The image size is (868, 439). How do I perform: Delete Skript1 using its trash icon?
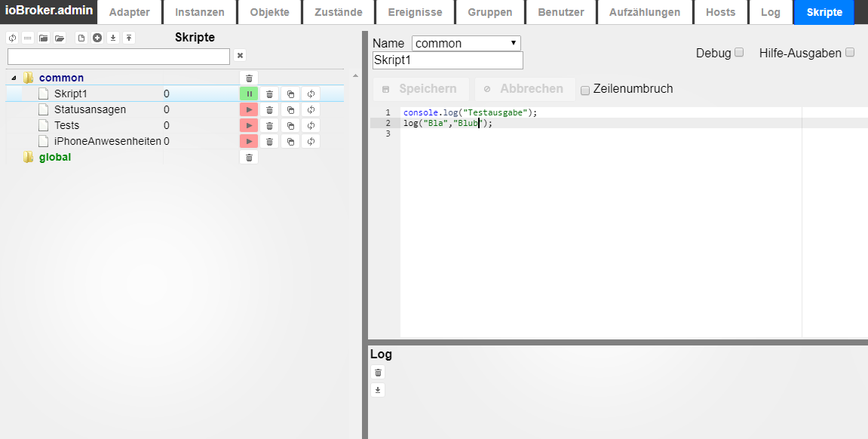click(269, 94)
